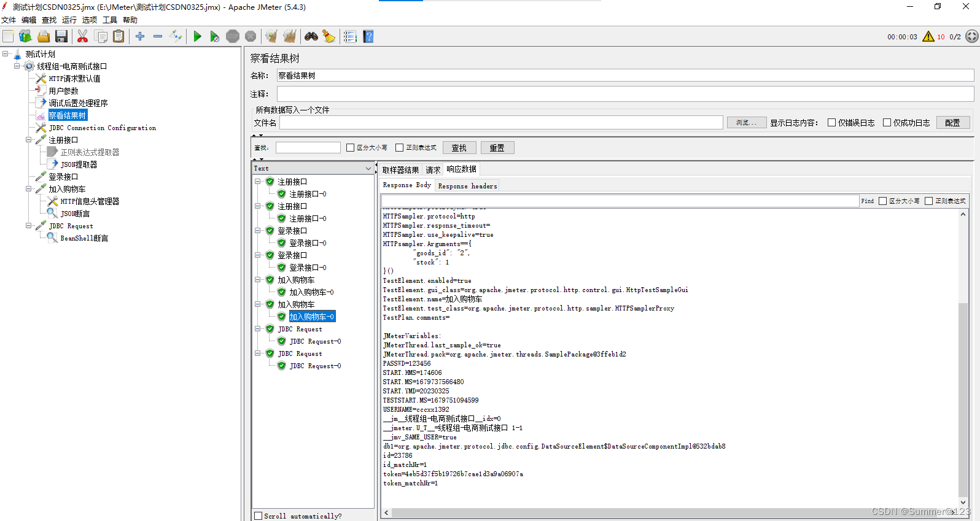This screenshot has width=980, height=521.
Task: Click the 配置 button
Action: 953,123
